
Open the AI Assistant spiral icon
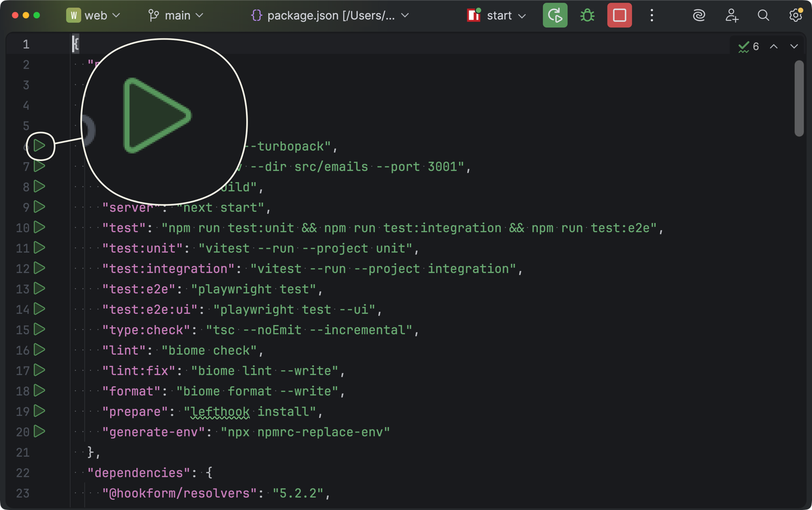click(699, 16)
